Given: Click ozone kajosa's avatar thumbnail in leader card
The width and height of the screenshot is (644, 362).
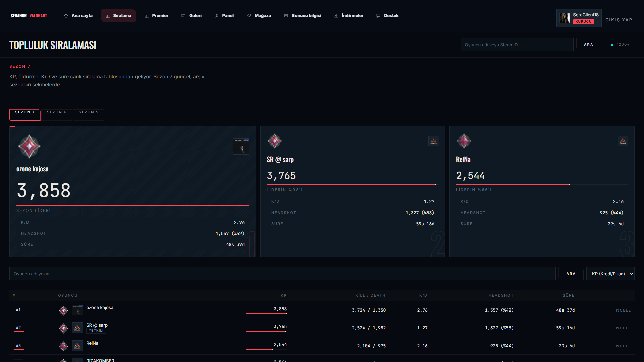Looking at the screenshot, I should coord(241,146).
